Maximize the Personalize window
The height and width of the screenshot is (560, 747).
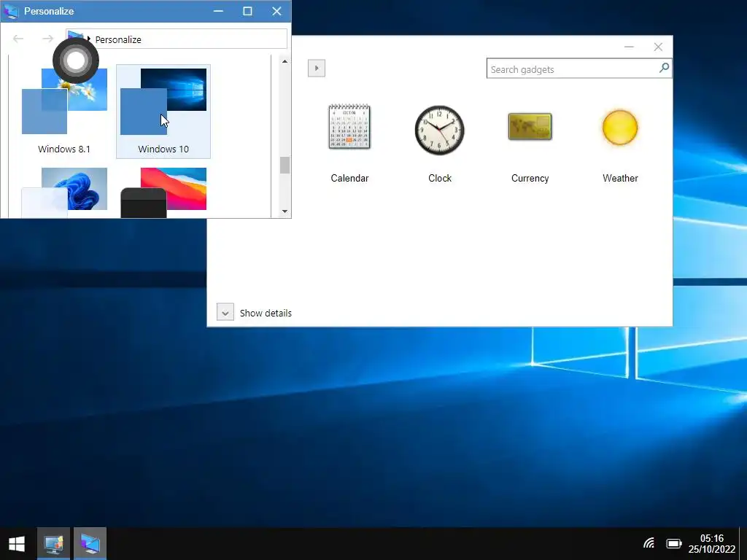247,11
